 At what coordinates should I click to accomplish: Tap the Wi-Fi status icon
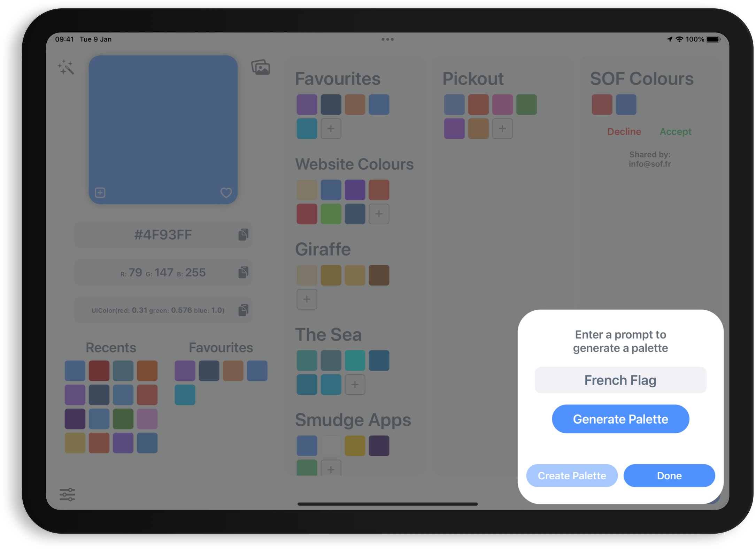pyautogui.click(x=679, y=39)
